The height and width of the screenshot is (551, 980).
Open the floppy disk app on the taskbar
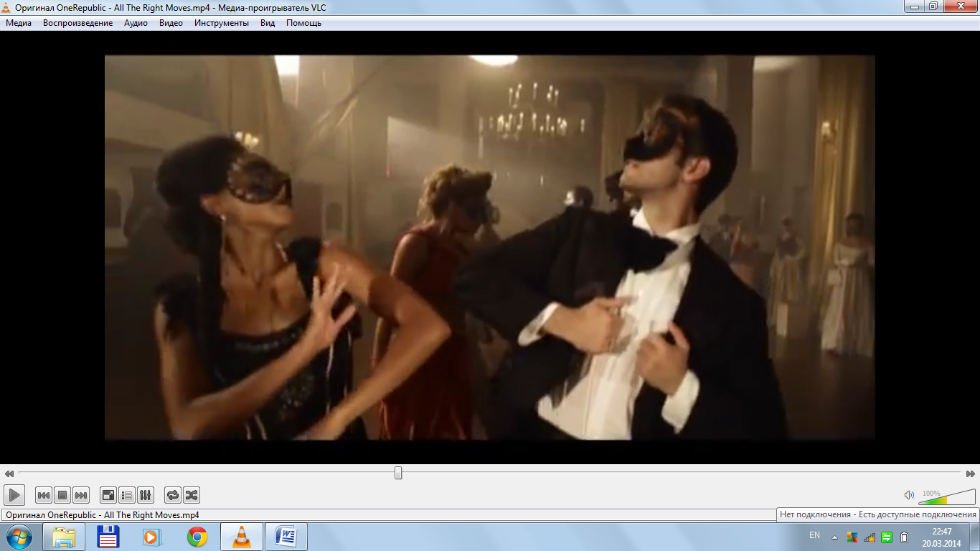point(108,537)
